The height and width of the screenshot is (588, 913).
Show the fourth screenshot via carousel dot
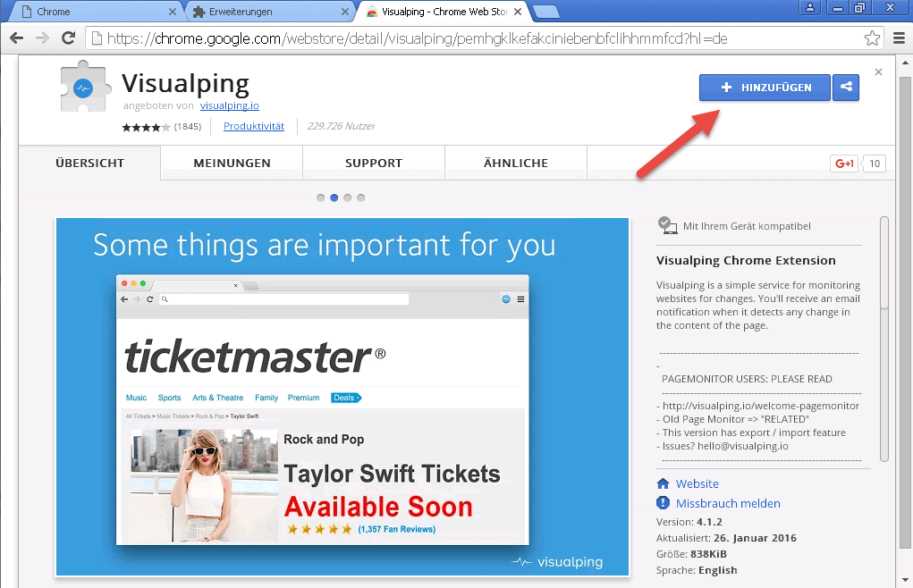[x=361, y=197]
